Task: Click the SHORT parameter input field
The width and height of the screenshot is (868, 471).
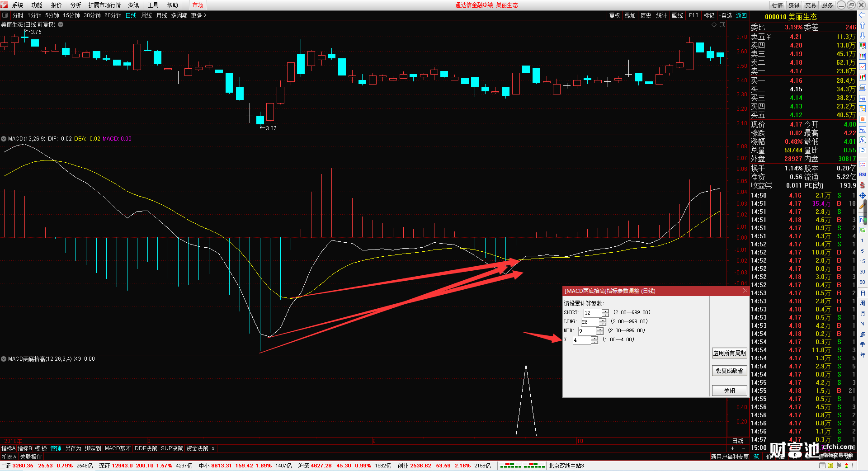Action: pos(593,313)
